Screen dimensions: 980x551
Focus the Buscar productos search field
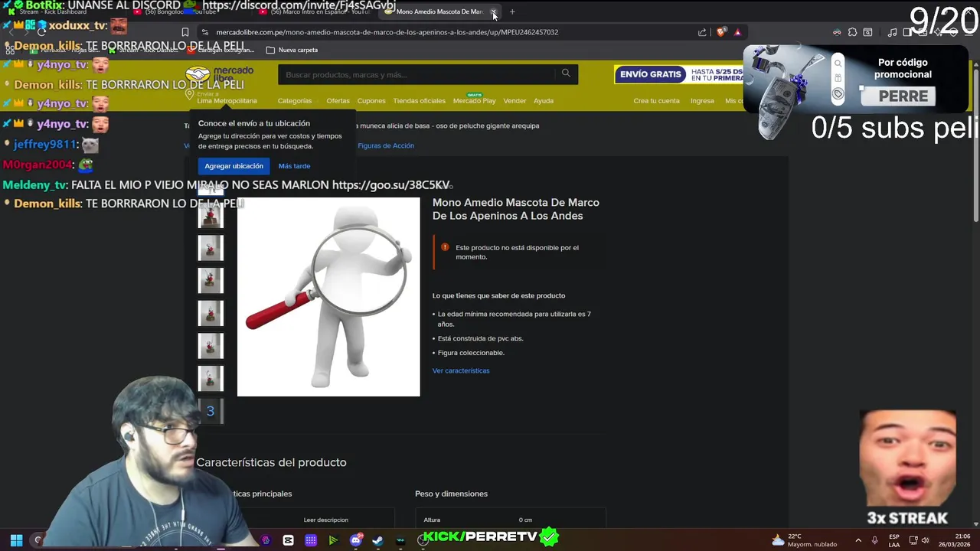point(418,74)
